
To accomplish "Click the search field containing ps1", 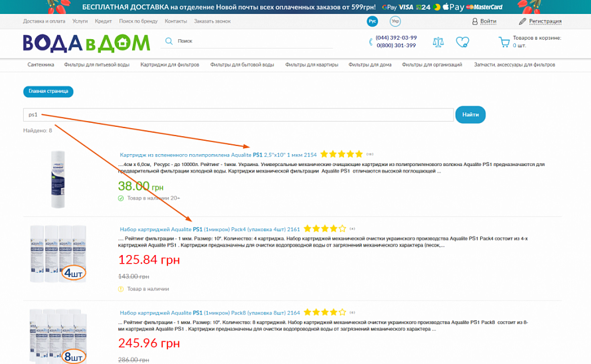I will (238, 115).
